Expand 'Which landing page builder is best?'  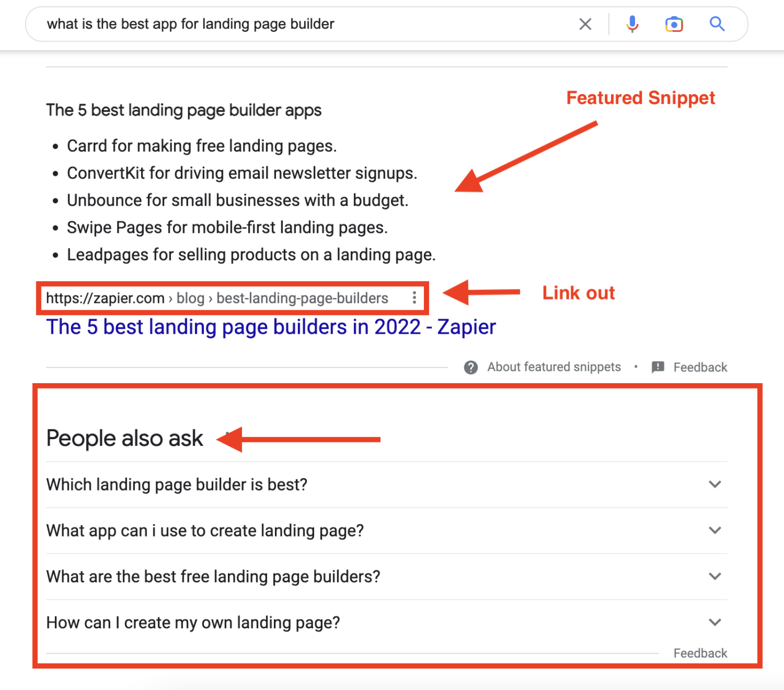[386, 484]
